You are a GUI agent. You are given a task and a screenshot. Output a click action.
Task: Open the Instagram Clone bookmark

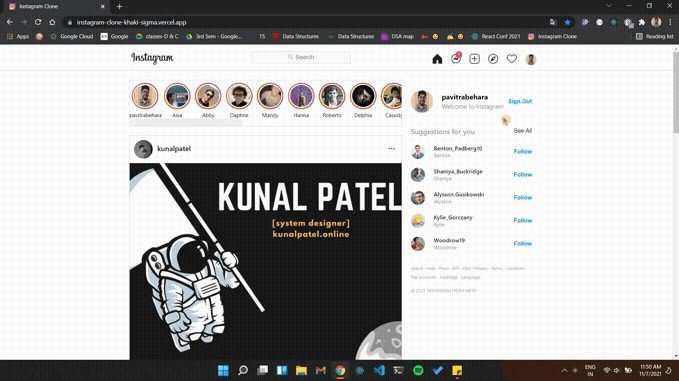pos(552,36)
